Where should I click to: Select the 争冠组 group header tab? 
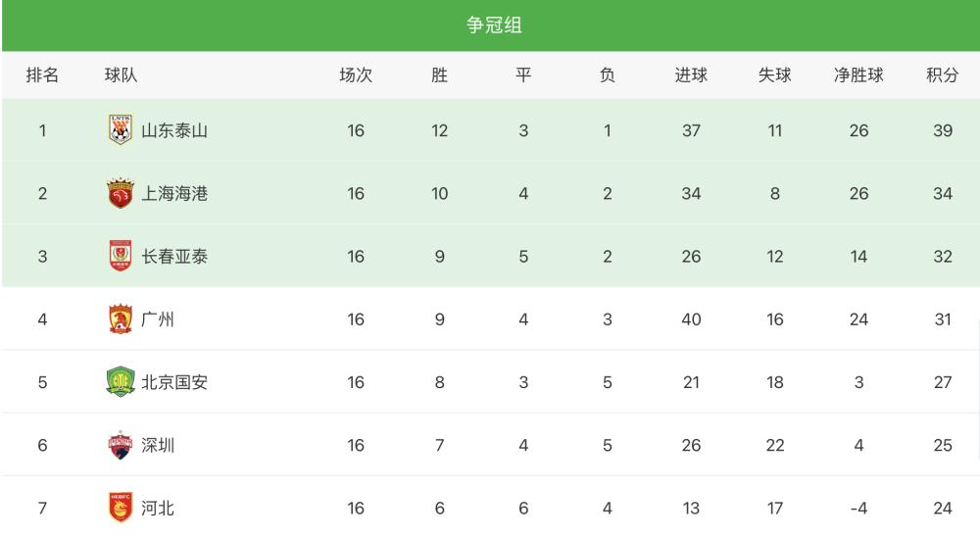494,25
